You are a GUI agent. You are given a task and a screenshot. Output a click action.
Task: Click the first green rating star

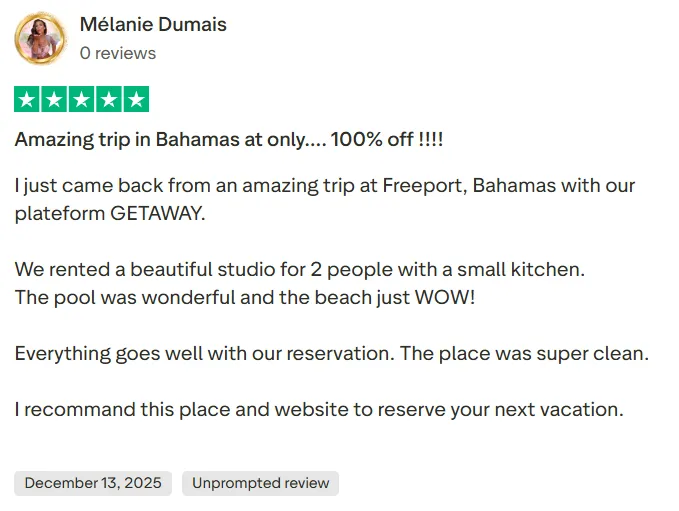[x=27, y=99]
